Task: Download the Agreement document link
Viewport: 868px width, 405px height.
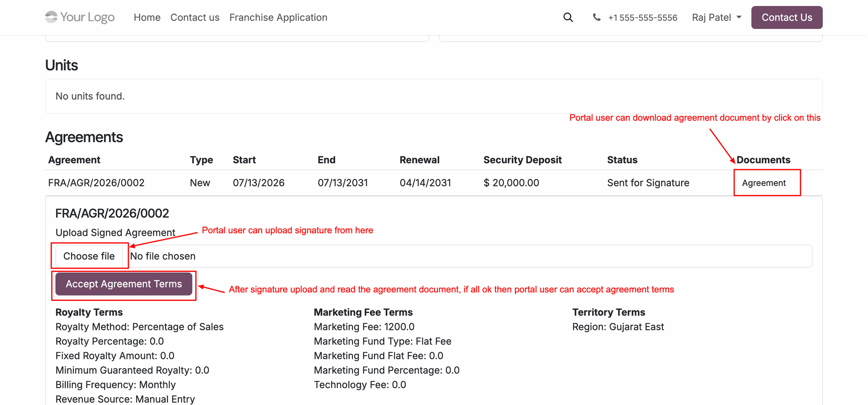Action: tap(764, 183)
